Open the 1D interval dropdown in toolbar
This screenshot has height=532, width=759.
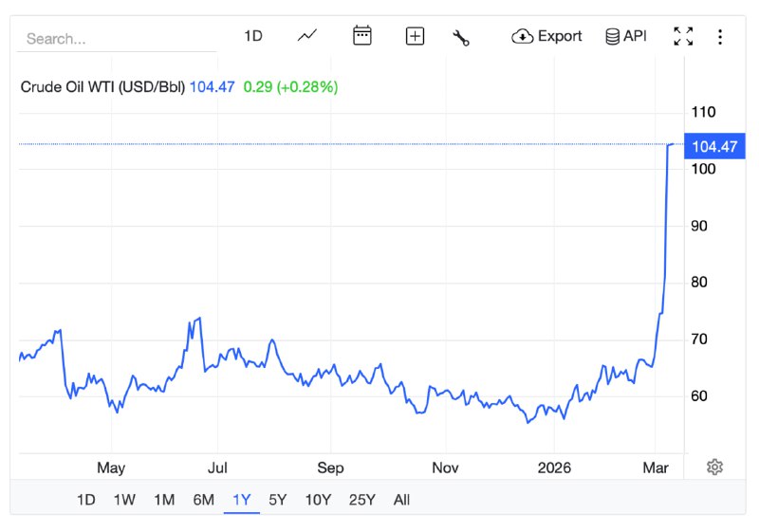[252, 36]
